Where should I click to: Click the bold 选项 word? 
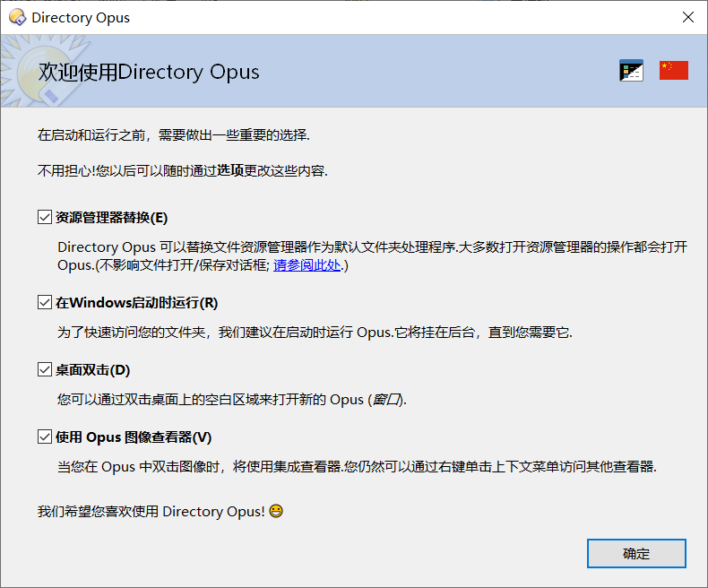pyautogui.click(x=230, y=170)
